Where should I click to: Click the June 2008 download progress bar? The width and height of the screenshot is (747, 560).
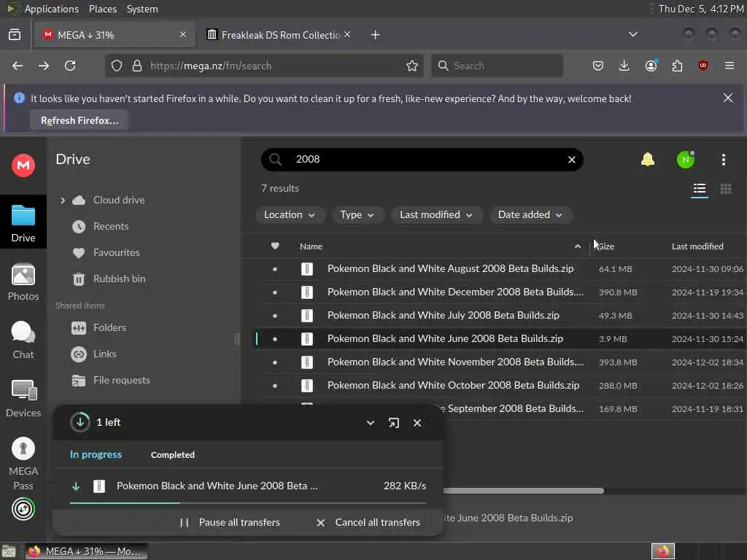click(248, 502)
